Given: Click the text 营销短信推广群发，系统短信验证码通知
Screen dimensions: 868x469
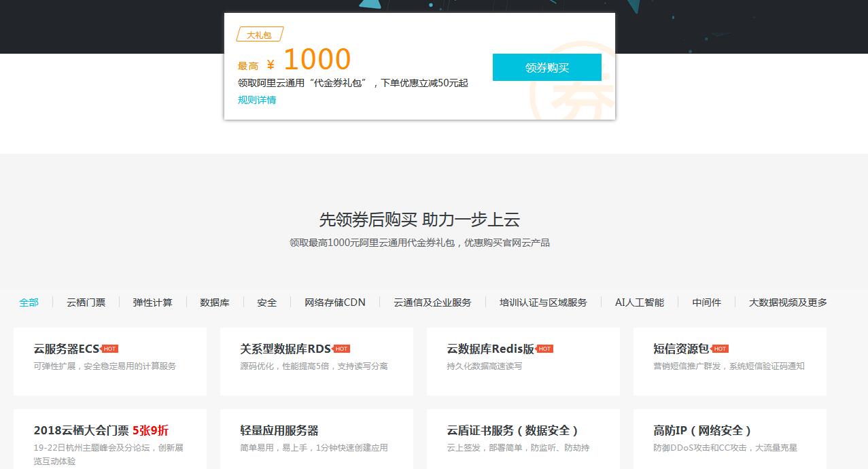Looking at the screenshot, I should pyautogui.click(x=729, y=366).
